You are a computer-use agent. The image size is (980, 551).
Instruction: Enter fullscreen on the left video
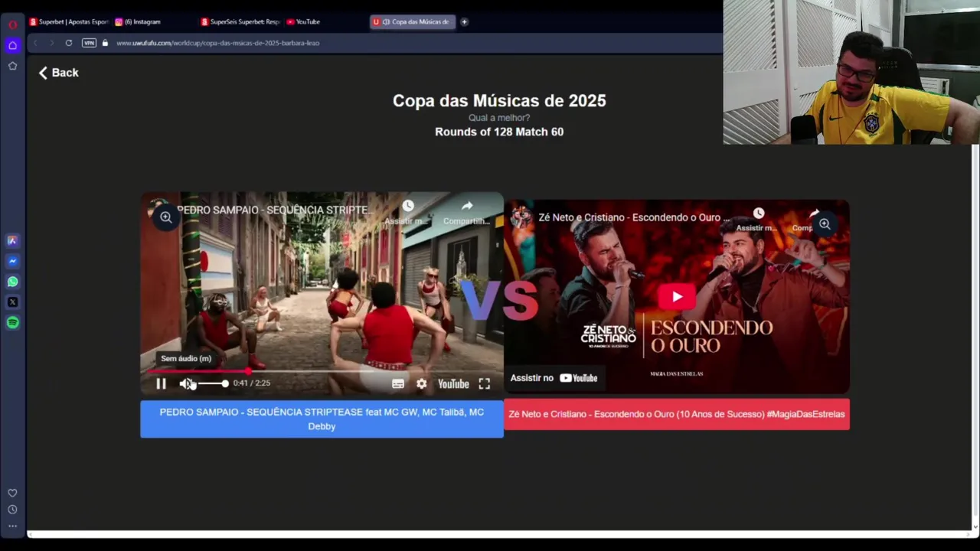pos(485,383)
